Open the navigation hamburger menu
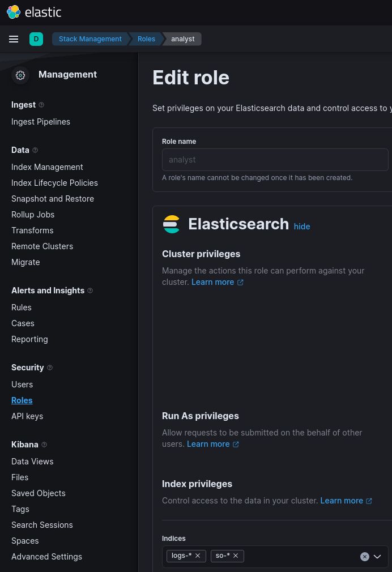The width and height of the screenshot is (392, 572). click(14, 39)
